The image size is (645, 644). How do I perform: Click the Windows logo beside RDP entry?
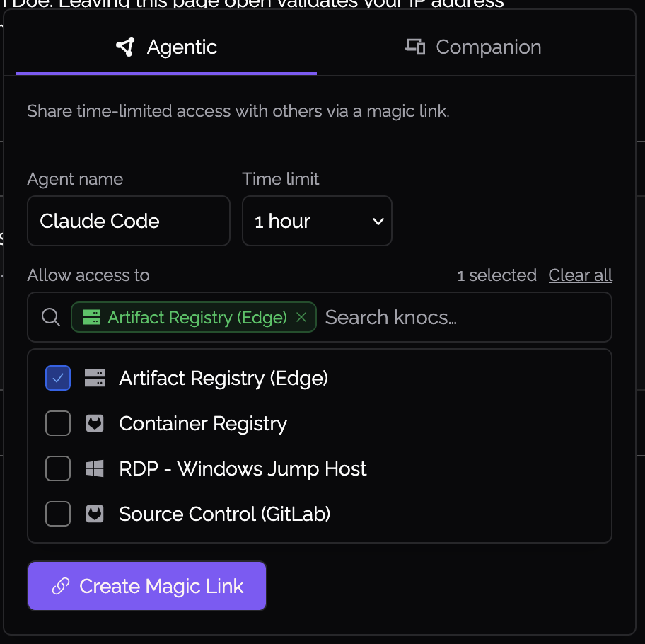(95, 468)
